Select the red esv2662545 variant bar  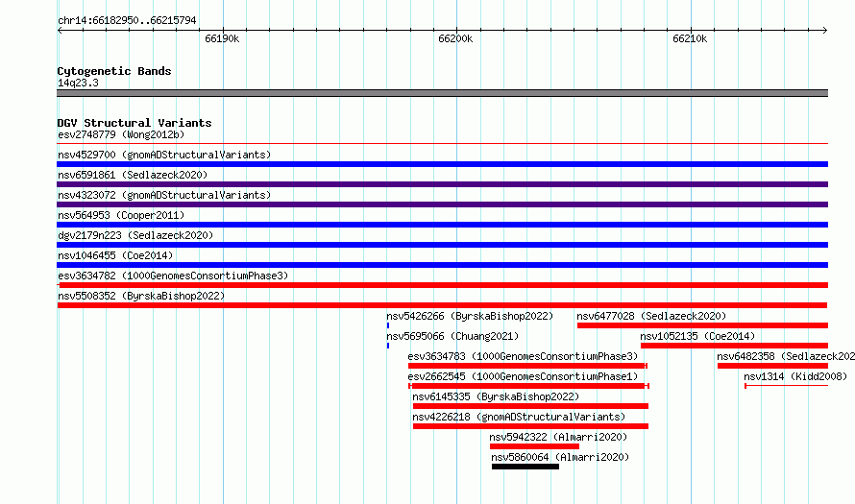528,386
